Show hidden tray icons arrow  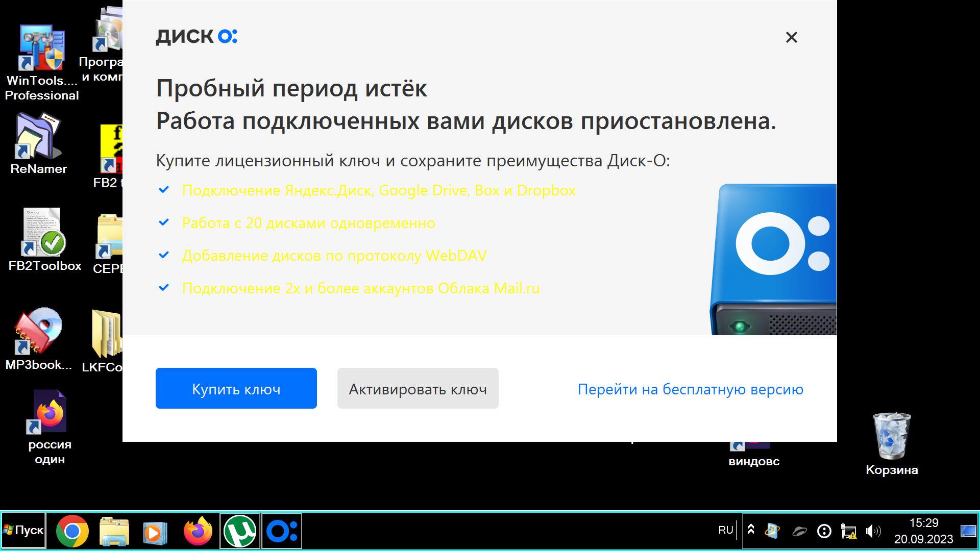[x=751, y=529]
